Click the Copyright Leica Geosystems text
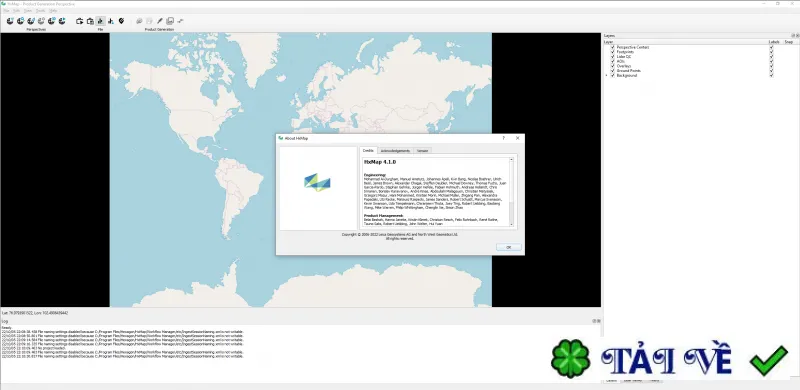This screenshot has height=390, width=800. [x=400, y=234]
